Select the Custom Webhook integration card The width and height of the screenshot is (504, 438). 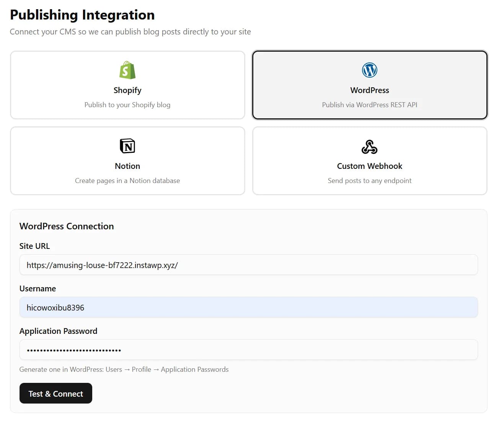coord(369,160)
